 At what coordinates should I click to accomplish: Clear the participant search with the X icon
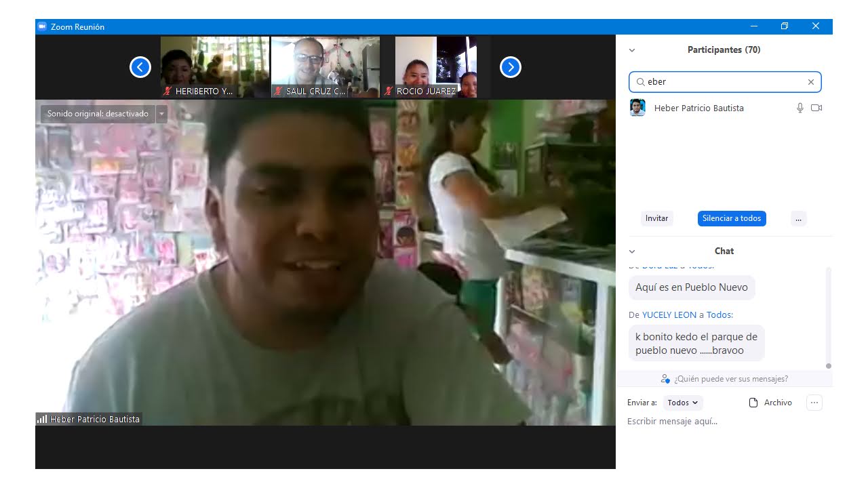810,82
